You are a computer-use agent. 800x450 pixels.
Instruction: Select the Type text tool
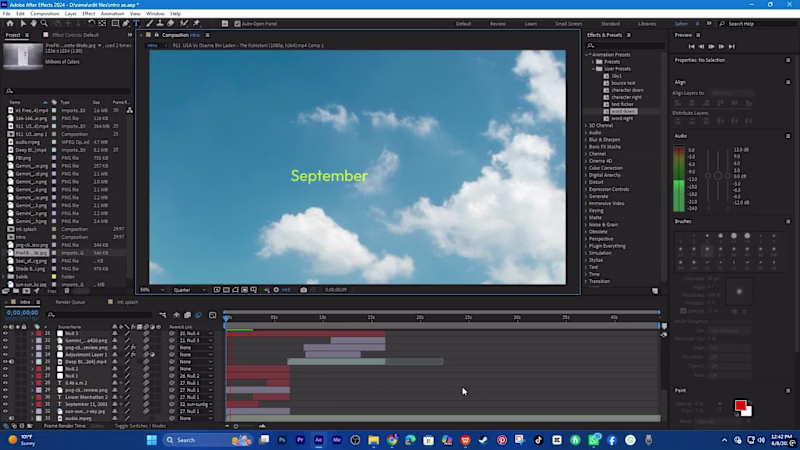pos(136,23)
